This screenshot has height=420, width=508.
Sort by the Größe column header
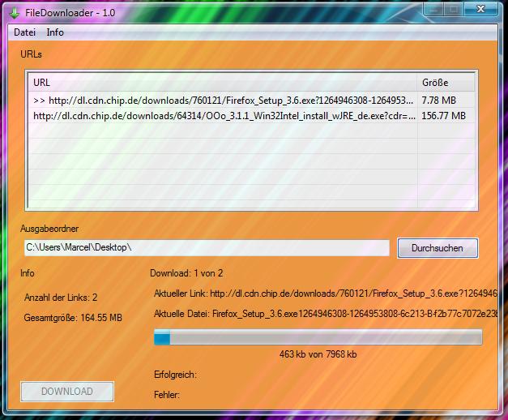pos(446,83)
